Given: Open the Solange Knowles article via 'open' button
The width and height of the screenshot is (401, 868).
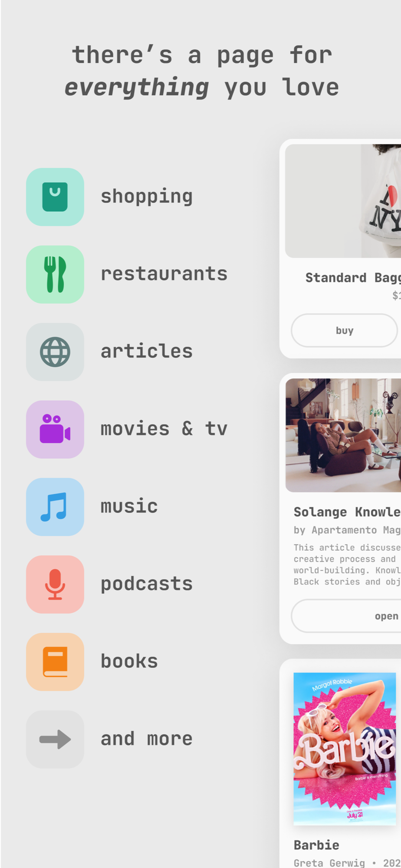Looking at the screenshot, I should click(x=346, y=616).
